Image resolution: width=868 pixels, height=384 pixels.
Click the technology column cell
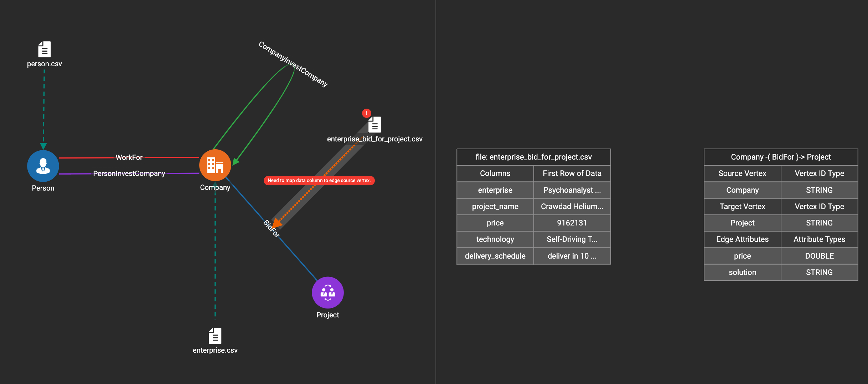(x=495, y=239)
